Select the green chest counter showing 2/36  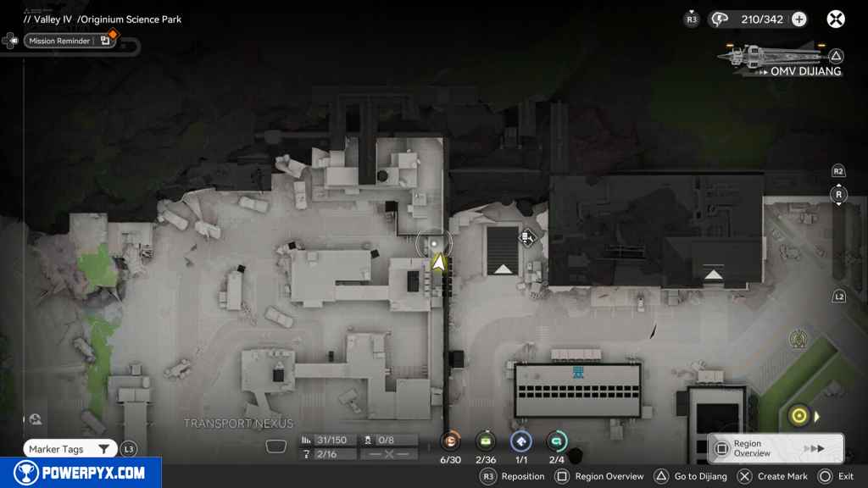coord(486,441)
